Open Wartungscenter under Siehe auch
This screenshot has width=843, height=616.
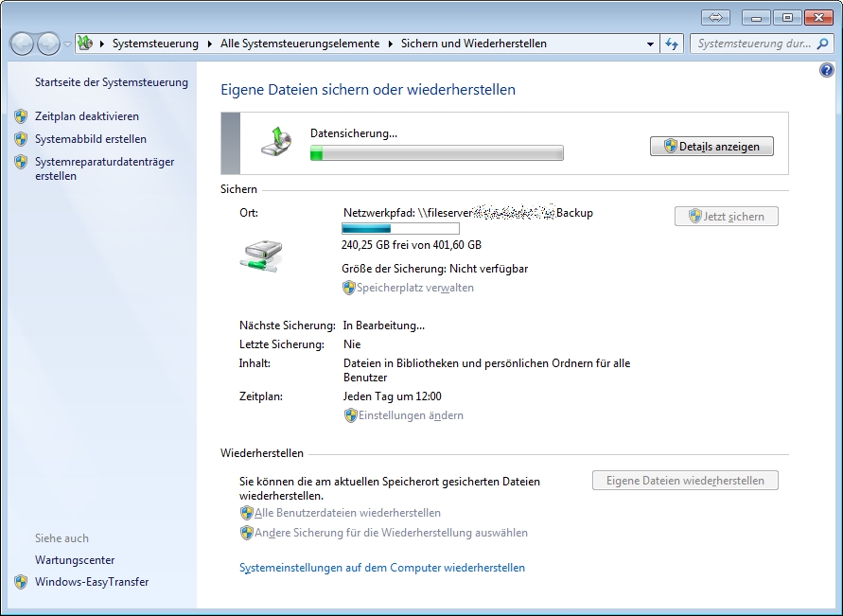coord(75,560)
